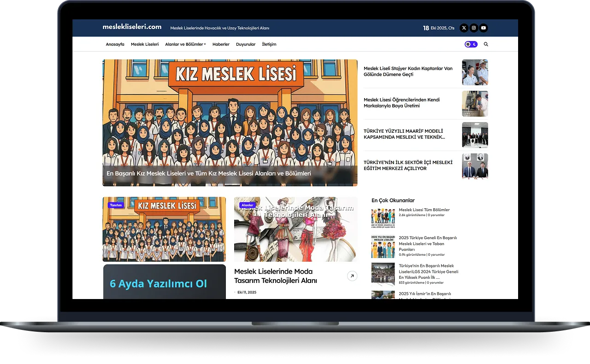The height and width of the screenshot is (364, 590).
Task: Open the Anasayfa menu item
Action: [x=115, y=44]
